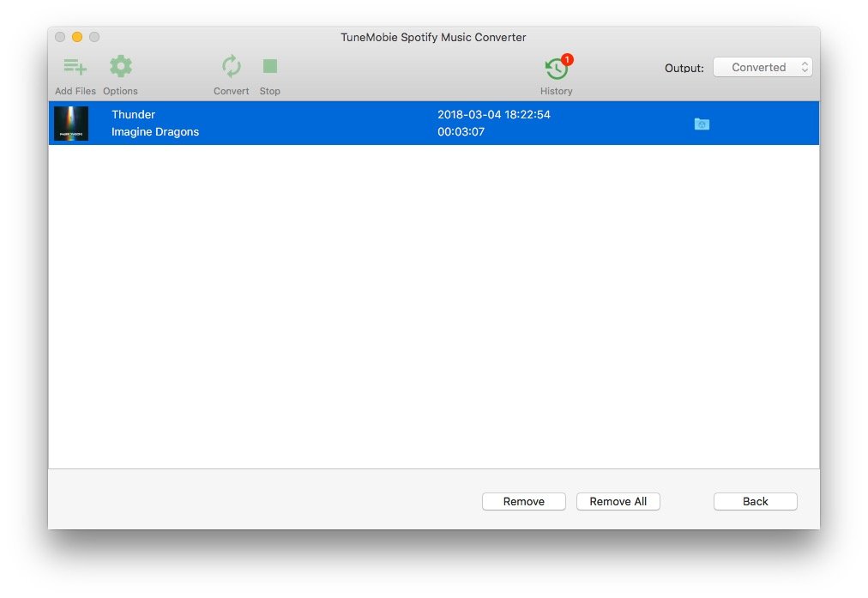The image size is (868, 598).
Task: Click the 2018-03-04 18:22:54 timestamp
Action: pos(494,115)
